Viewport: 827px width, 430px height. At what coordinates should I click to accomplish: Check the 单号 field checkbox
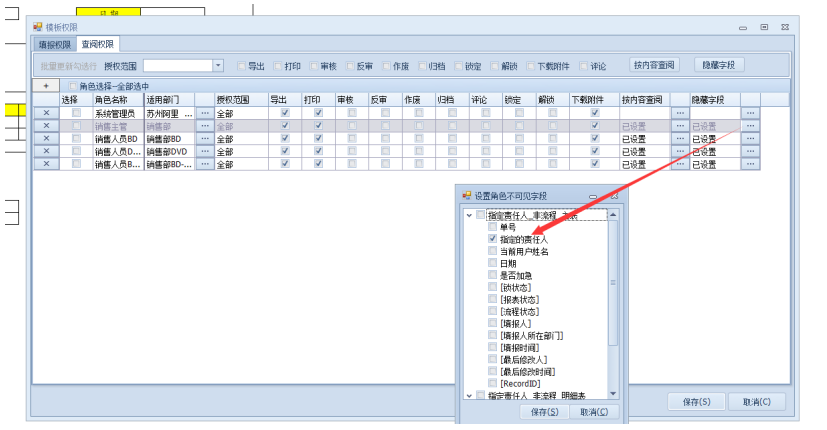coord(492,228)
